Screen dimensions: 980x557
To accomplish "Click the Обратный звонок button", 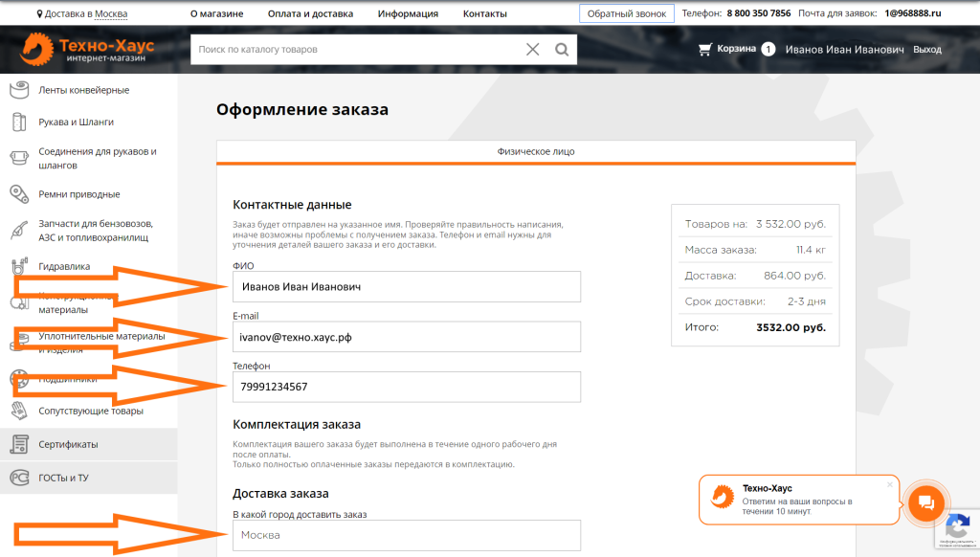I will [626, 14].
